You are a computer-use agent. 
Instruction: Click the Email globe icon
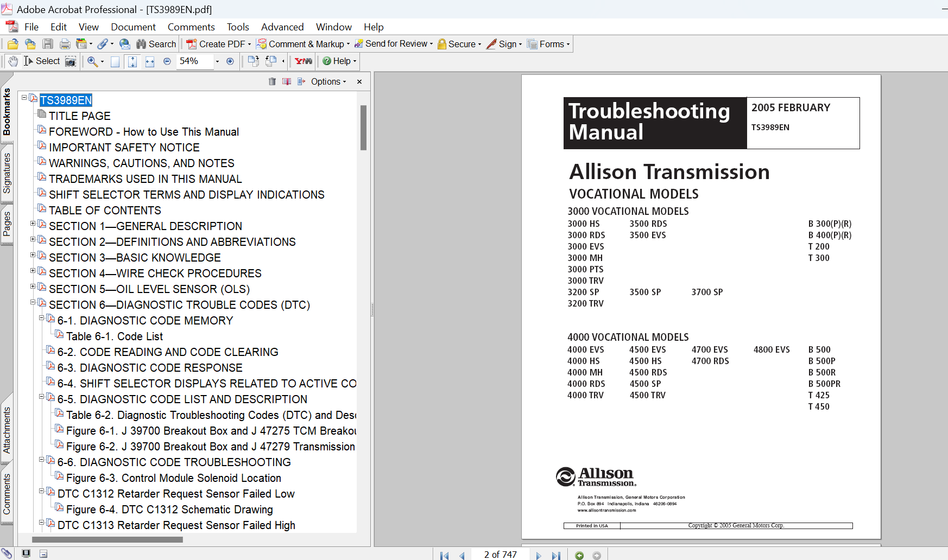coord(125,44)
